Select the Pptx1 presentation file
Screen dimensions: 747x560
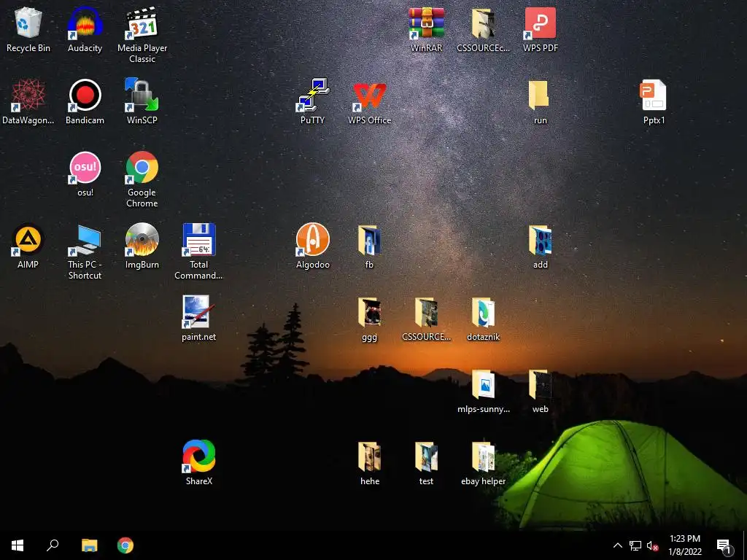(x=654, y=101)
